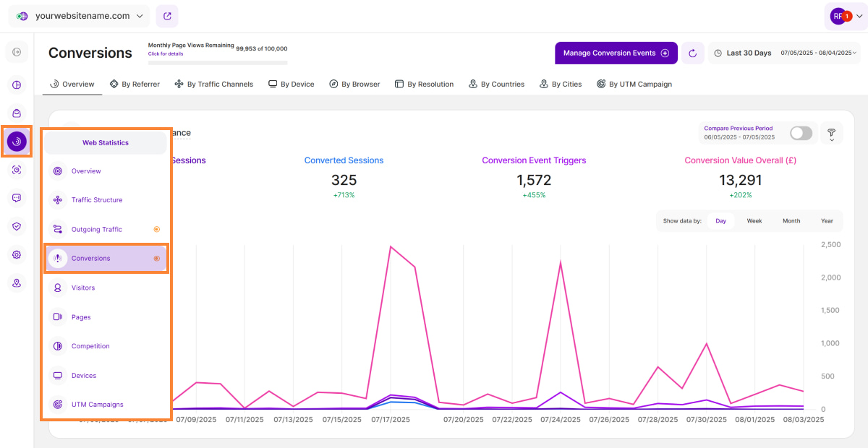Click the 'Click for details' link
The image size is (868, 448).
coord(166,53)
